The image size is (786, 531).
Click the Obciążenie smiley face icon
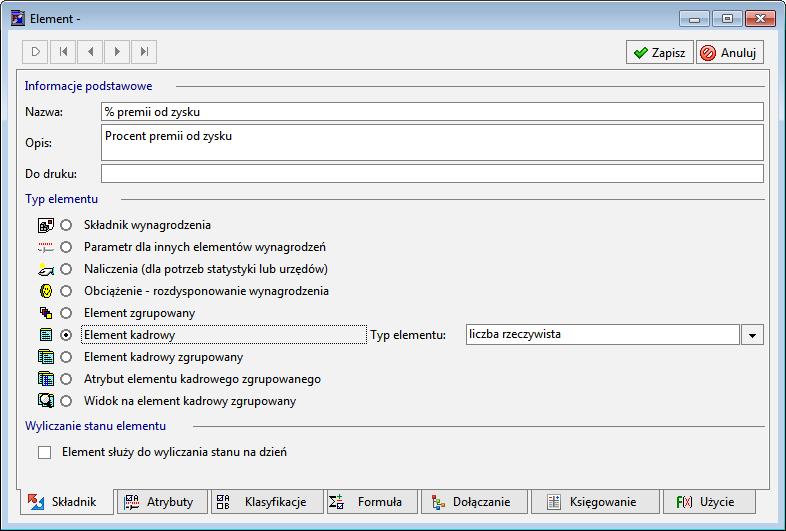46,291
